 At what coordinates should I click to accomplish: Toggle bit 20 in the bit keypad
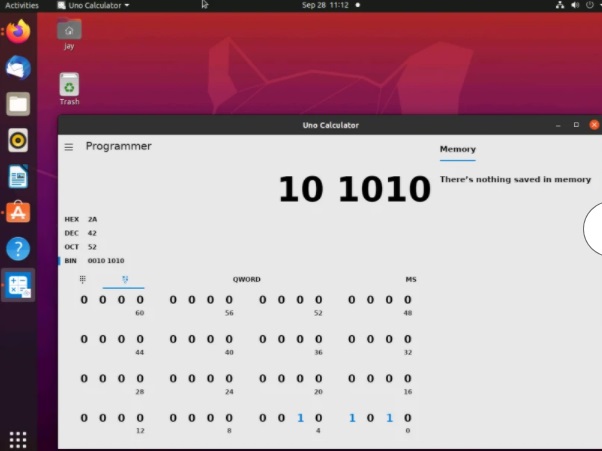click(319, 378)
